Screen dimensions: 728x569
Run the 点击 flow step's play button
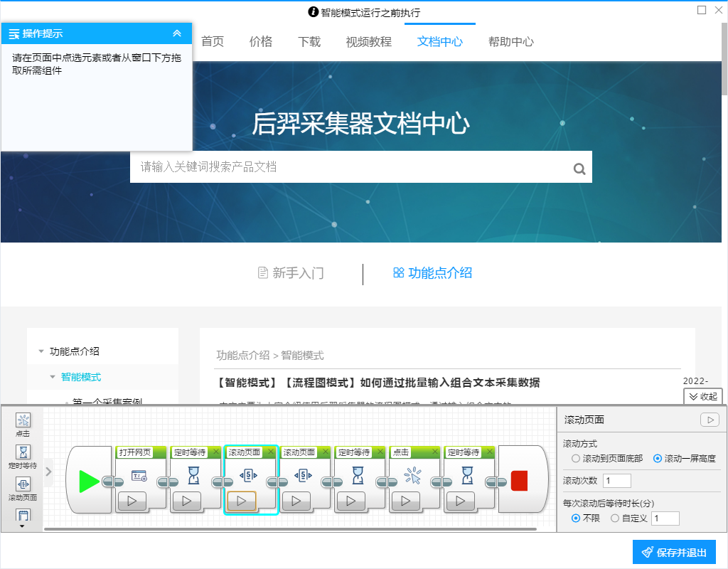pos(406,501)
